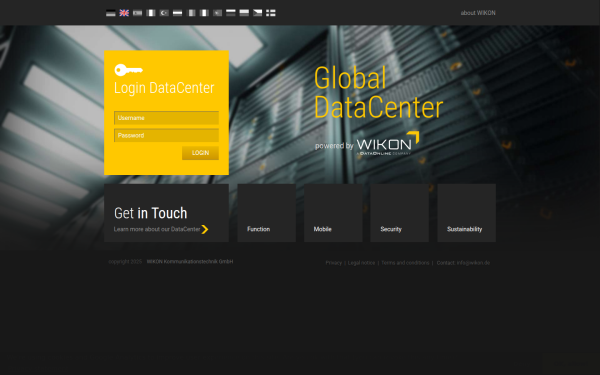Click the yellow chevron beside Learn more
Image resolution: width=600 pixels, height=375 pixels.
pos(205,229)
